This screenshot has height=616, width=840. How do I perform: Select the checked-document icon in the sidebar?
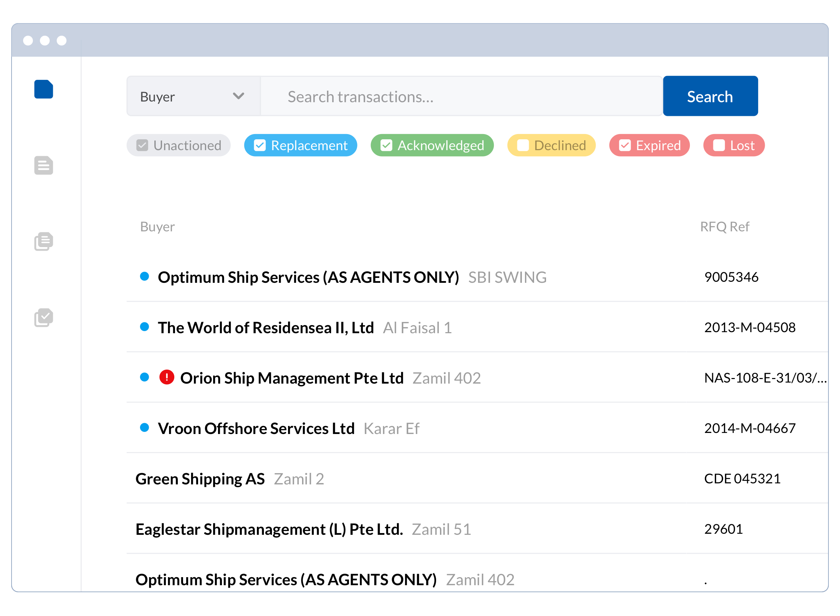(x=43, y=317)
